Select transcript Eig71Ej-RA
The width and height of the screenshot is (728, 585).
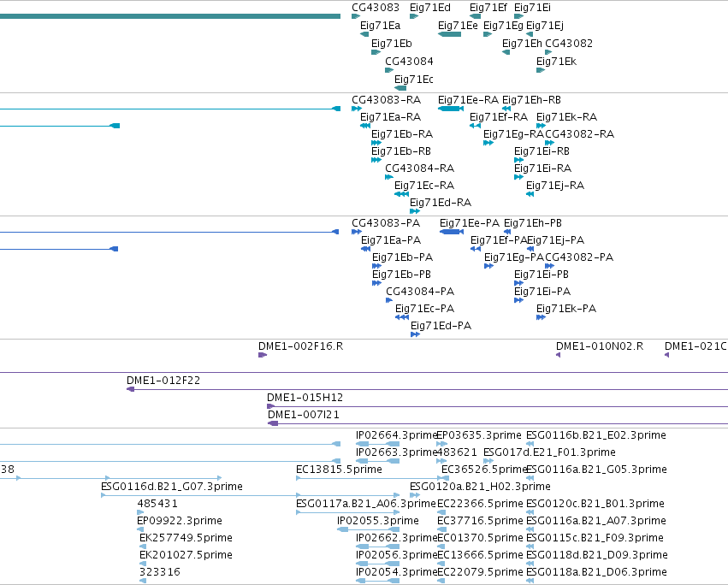click(555, 186)
